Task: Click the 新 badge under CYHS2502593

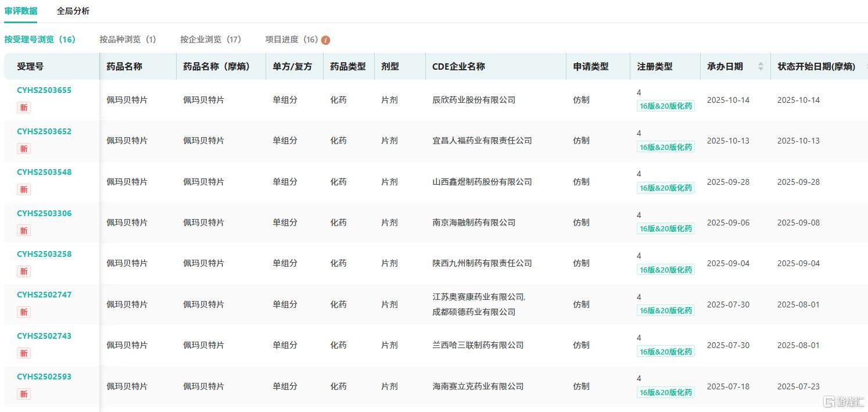Action: tap(24, 394)
